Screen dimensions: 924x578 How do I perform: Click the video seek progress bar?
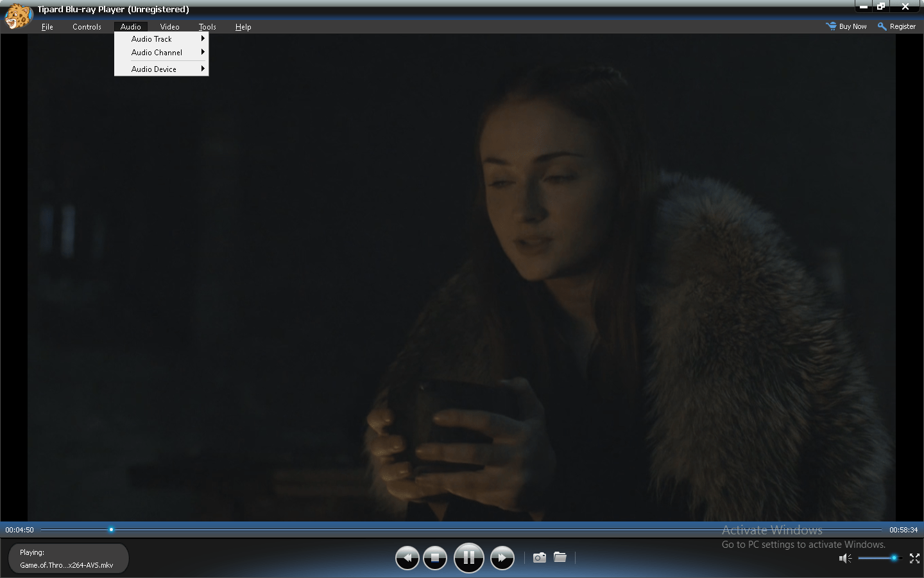pos(462,530)
